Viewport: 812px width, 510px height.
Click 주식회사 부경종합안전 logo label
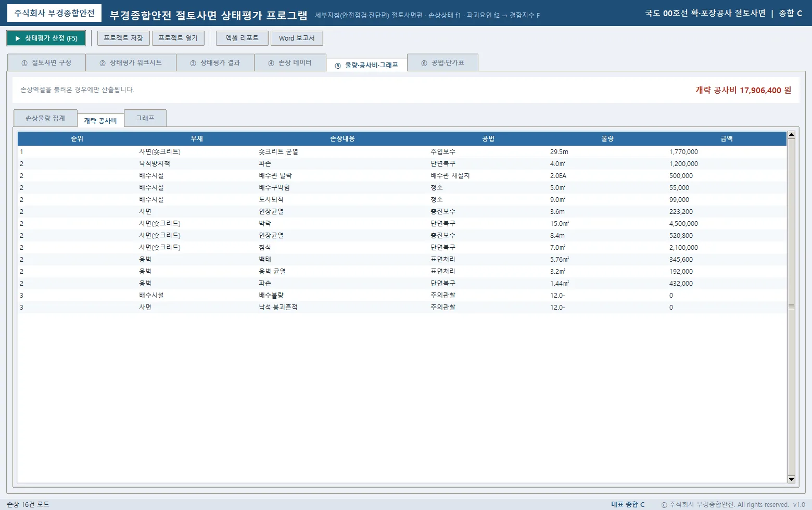click(54, 13)
